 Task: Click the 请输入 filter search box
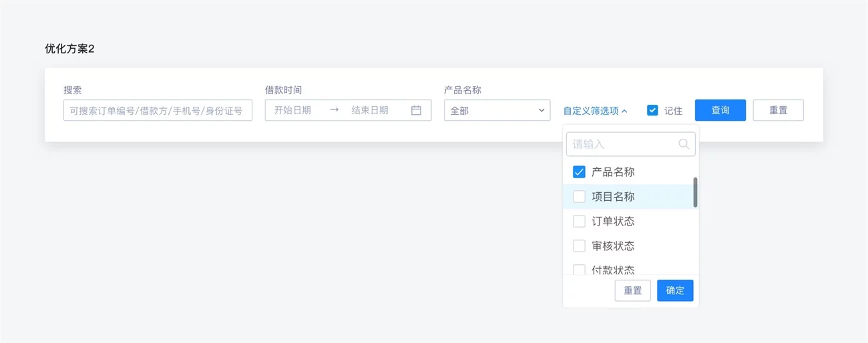(621, 144)
